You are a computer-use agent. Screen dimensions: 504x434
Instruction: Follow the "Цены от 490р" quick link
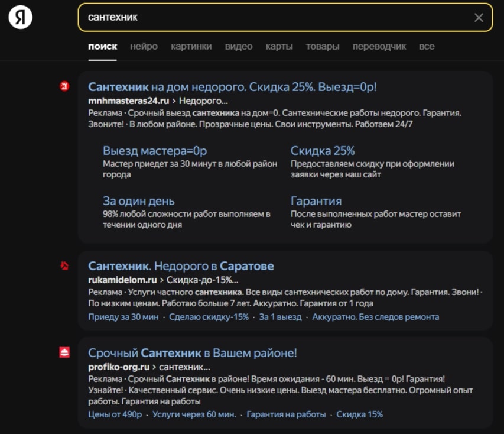coord(115,414)
